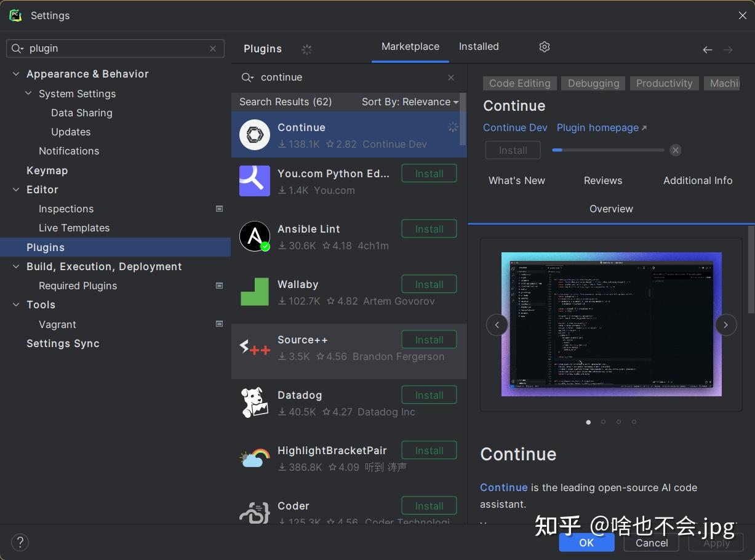The width and height of the screenshot is (755, 560).
Task: Open the Sort By Relevance dropdown
Action: coord(409,102)
